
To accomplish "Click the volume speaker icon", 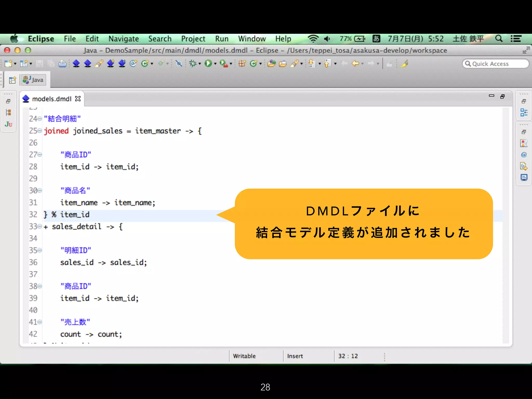I will (327, 39).
